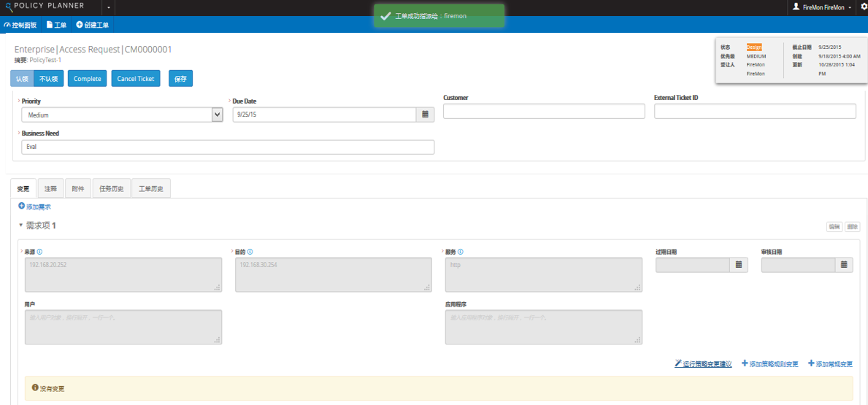Screen dimensions: 868x405
Task: Open the Due Date calendar picker
Action: click(x=426, y=115)
